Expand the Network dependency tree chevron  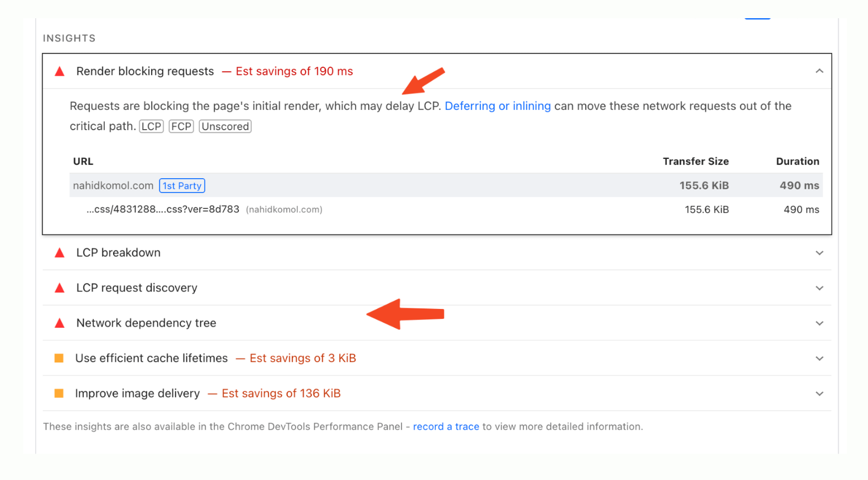point(819,323)
